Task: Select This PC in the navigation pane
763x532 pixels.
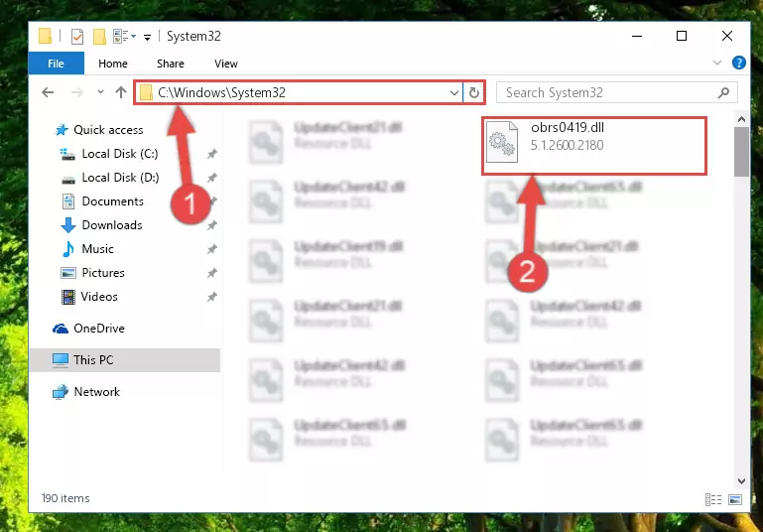Action: (x=125, y=360)
